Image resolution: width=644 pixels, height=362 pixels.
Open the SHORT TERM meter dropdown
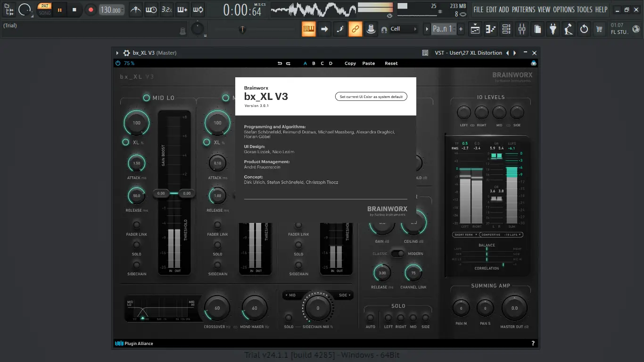click(x=466, y=234)
